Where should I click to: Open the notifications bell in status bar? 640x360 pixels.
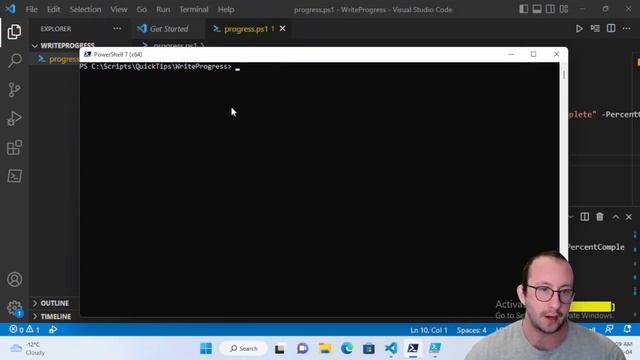coord(627,329)
